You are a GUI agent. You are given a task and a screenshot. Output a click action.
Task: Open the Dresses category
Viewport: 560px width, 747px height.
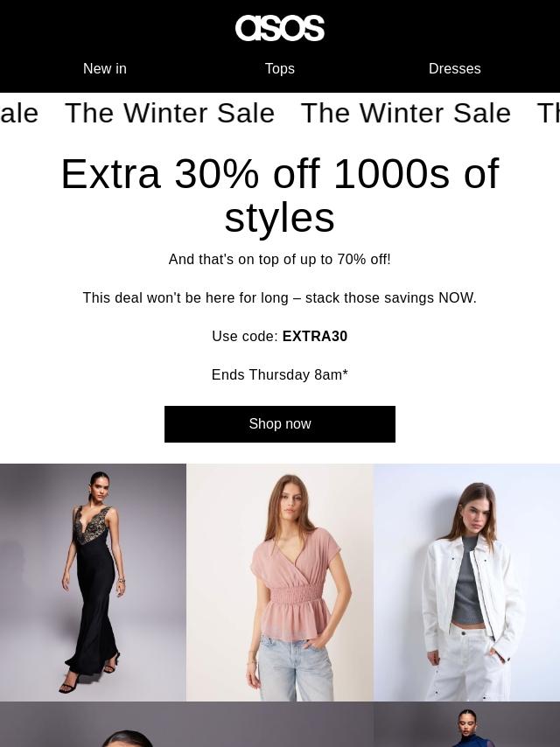(455, 68)
